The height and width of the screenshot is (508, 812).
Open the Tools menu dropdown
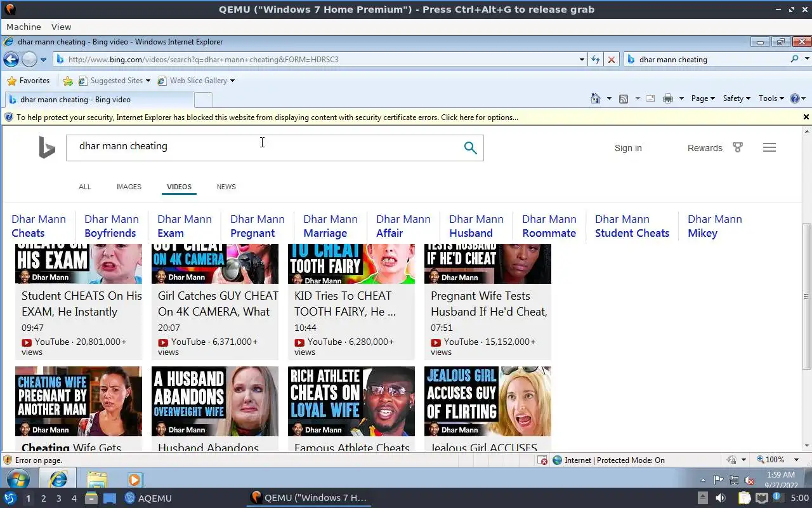[772, 98]
